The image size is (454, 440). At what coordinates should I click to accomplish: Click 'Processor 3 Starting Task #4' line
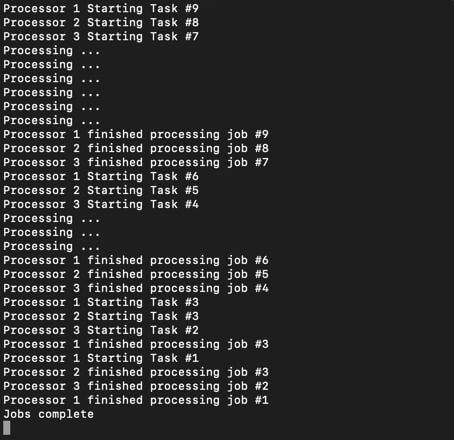click(x=101, y=204)
